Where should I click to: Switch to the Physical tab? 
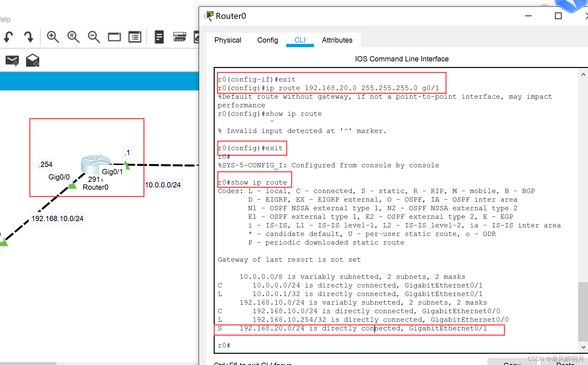228,40
